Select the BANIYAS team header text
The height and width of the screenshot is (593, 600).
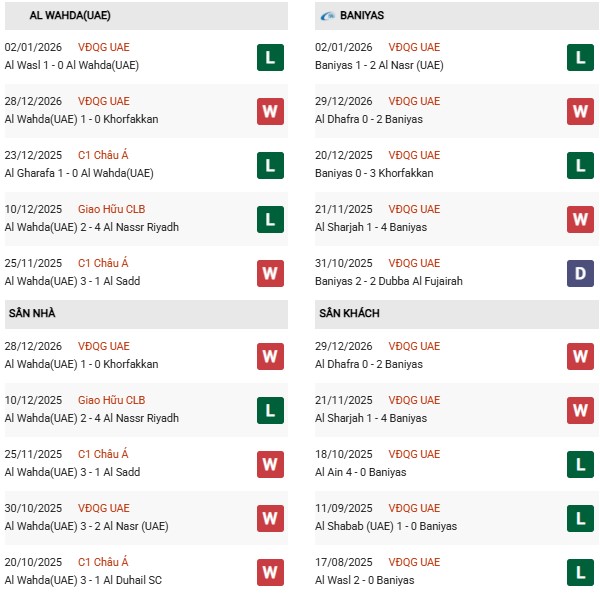pyautogui.click(x=362, y=16)
